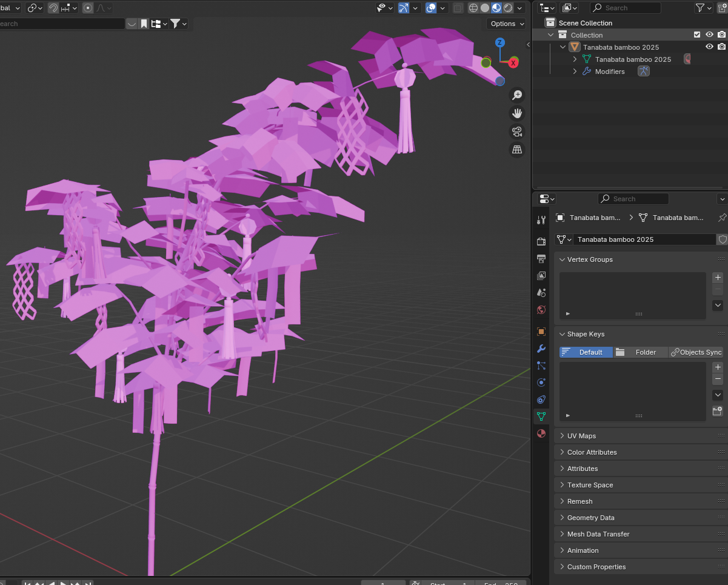Image resolution: width=728 pixels, height=585 pixels.
Task: Expand the Animation panel
Action: 641,550
